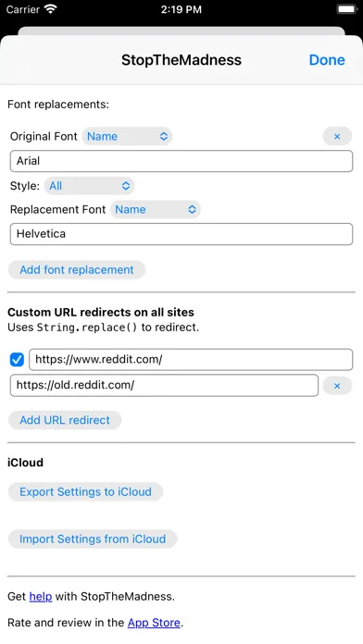Focus the Helvetica replacement font field
Image resolution: width=363 pixels, height=644 pixels.
pyautogui.click(x=181, y=234)
